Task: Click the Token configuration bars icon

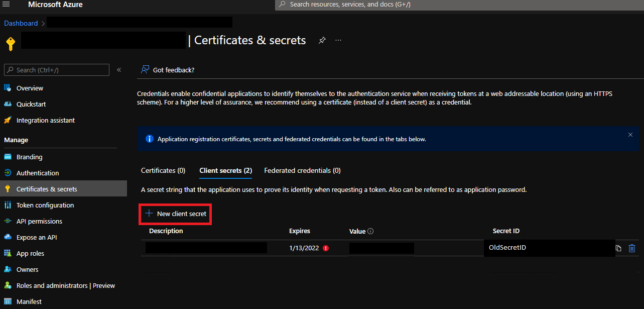Action: pyautogui.click(x=8, y=205)
